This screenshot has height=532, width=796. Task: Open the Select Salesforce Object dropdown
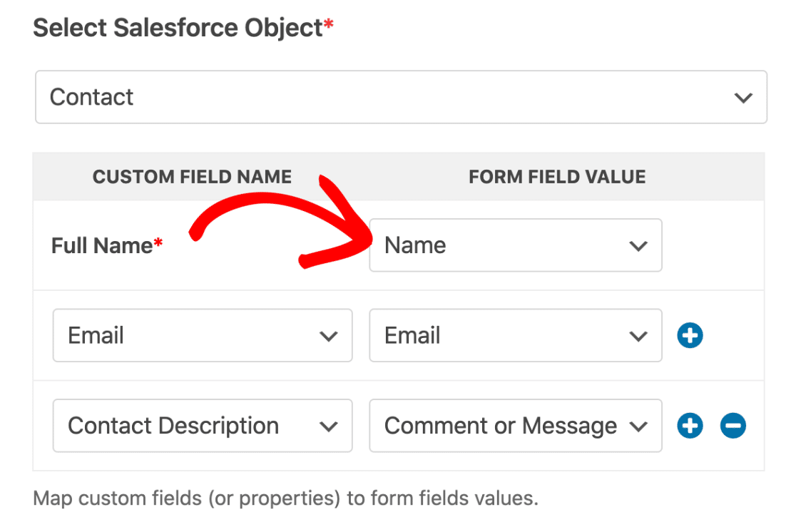[x=399, y=97]
